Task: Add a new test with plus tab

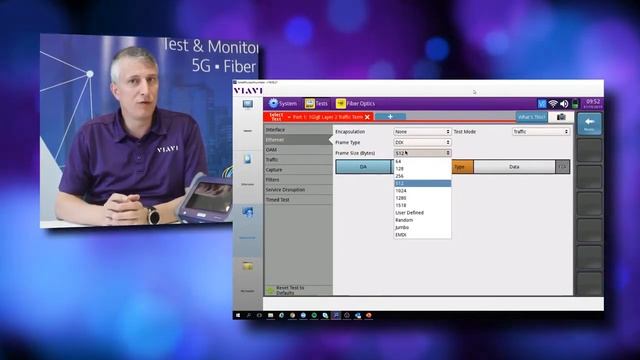Action: 390,117
